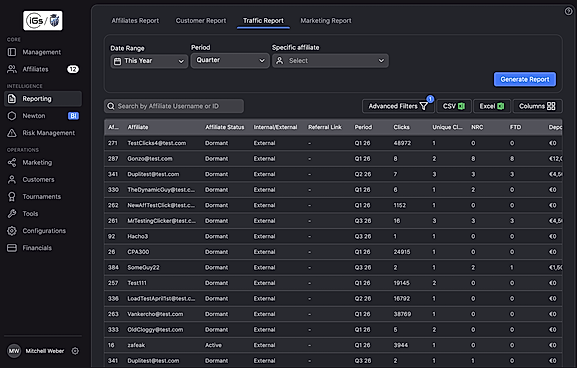The height and width of the screenshot is (368, 577).
Task: Select the Traffic Report tab
Action: [263, 21]
